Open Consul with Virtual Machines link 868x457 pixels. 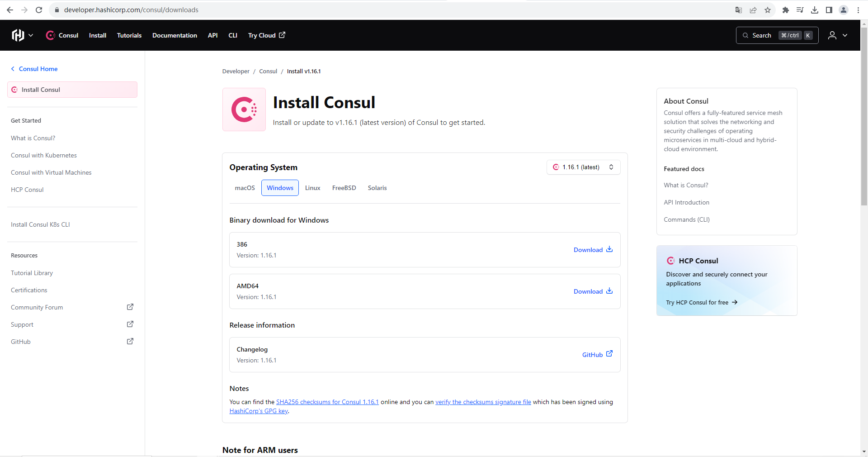tap(51, 172)
